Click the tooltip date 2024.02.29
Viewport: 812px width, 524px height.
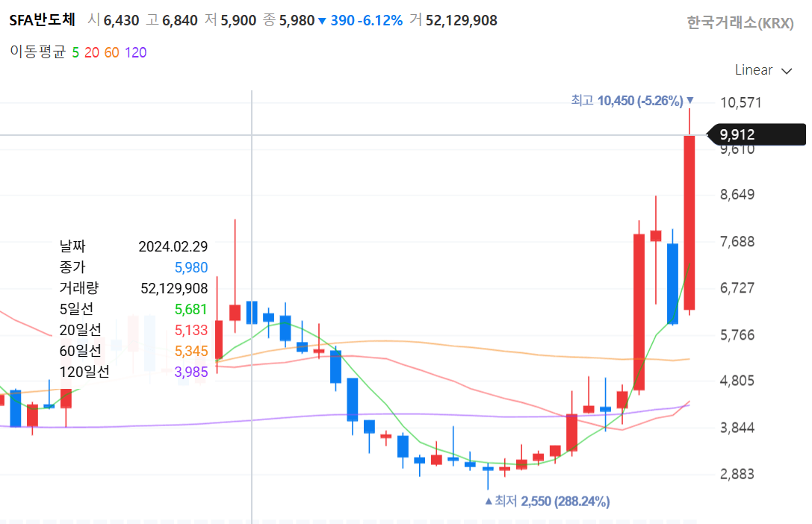tap(173, 246)
